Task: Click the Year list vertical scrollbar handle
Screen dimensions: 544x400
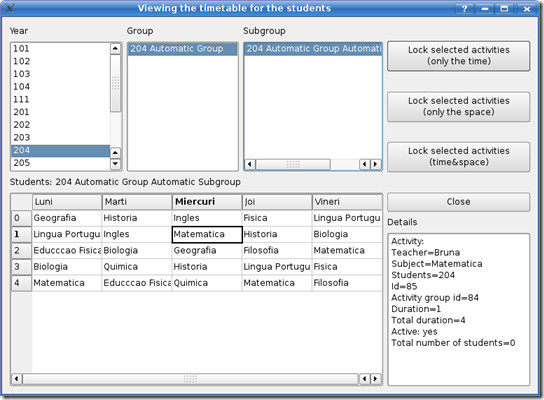Action: pos(116,83)
